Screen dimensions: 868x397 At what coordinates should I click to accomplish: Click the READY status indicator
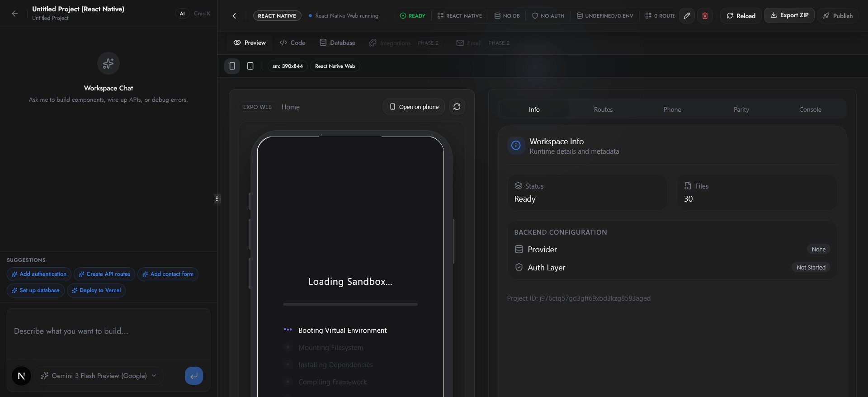click(x=412, y=16)
